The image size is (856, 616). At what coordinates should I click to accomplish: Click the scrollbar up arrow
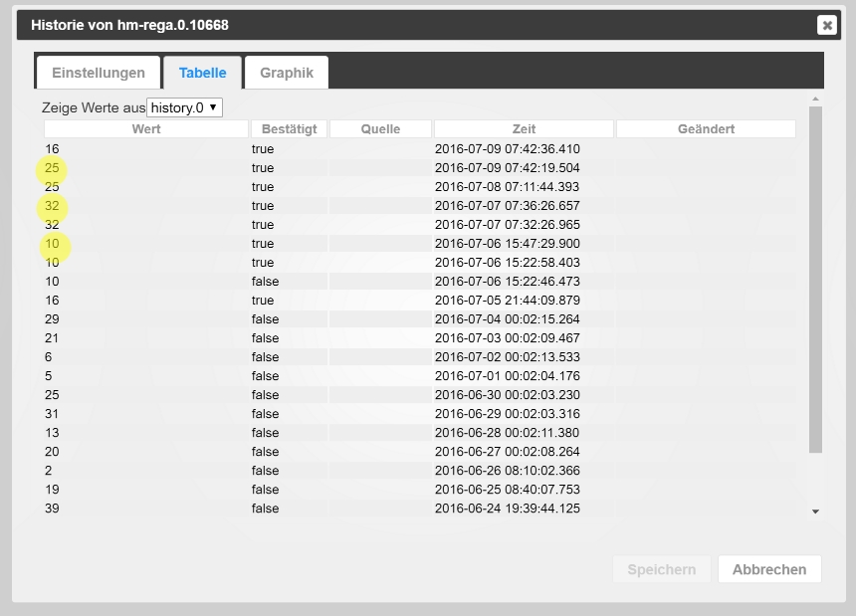(815, 99)
